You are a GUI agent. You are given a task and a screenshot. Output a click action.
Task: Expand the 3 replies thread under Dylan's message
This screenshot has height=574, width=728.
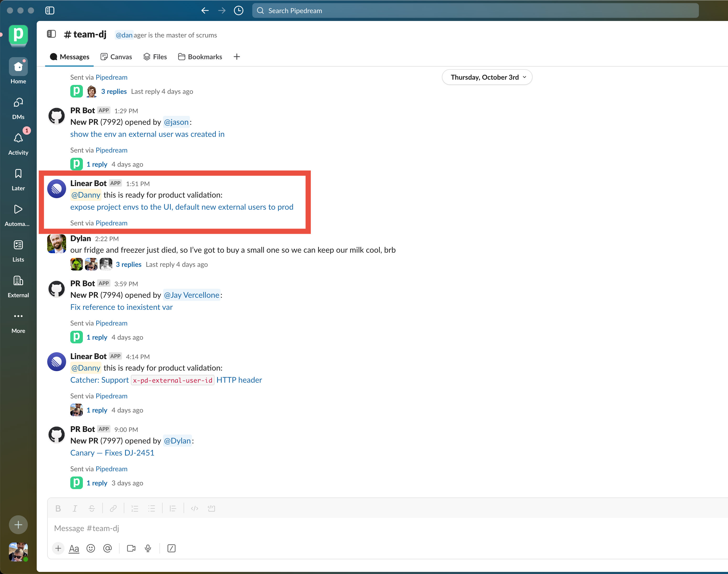point(129,264)
